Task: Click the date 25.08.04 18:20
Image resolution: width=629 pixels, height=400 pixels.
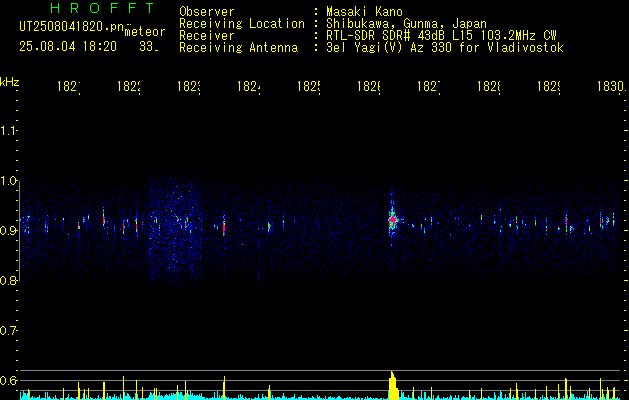Action: pyautogui.click(x=68, y=47)
